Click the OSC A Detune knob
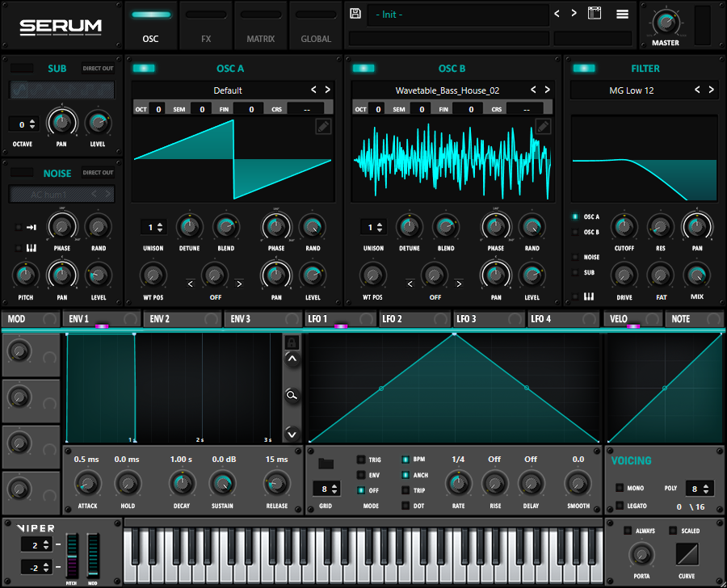 click(189, 227)
